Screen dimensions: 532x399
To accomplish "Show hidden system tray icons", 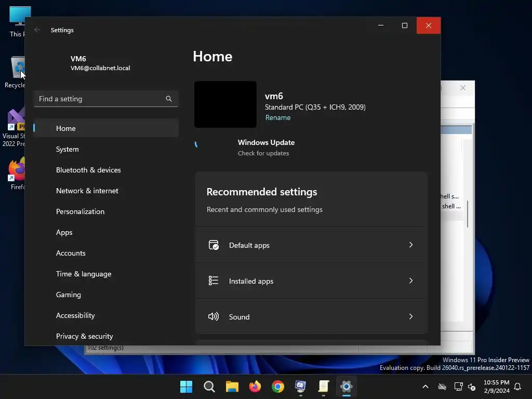I will [425, 387].
